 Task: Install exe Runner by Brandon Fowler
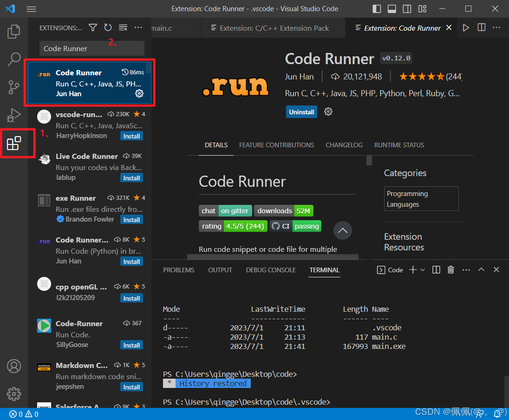coord(131,220)
